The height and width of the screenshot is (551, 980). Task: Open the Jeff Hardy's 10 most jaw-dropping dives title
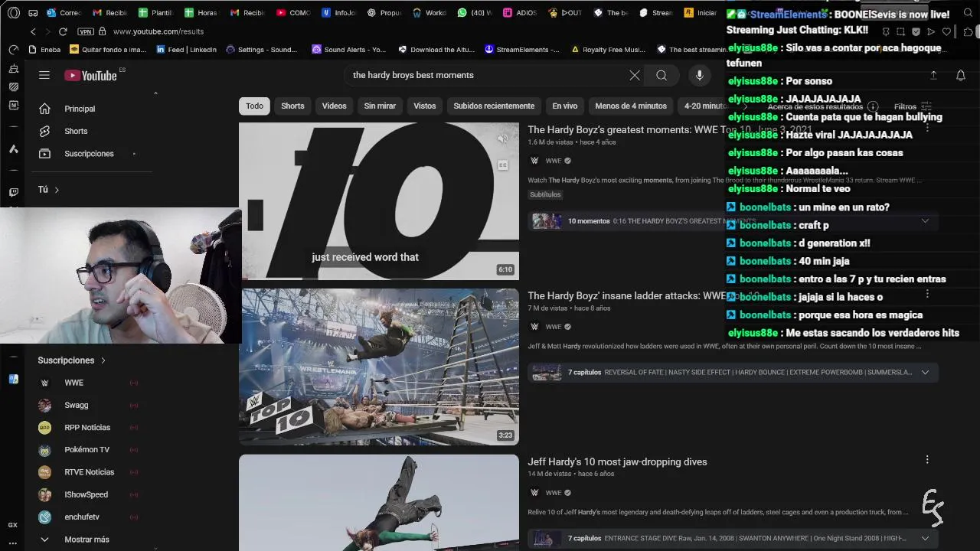pyautogui.click(x=617, y=461)
